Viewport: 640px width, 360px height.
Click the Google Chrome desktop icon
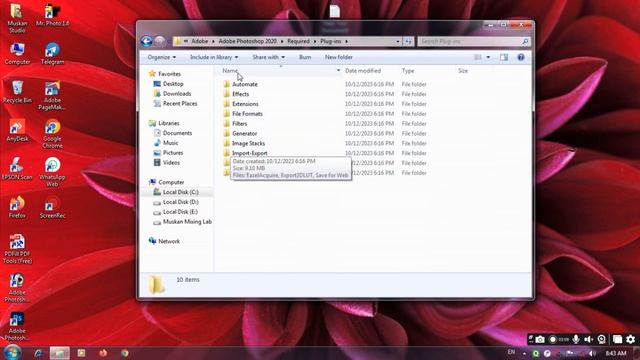click(x=52, y=134)
